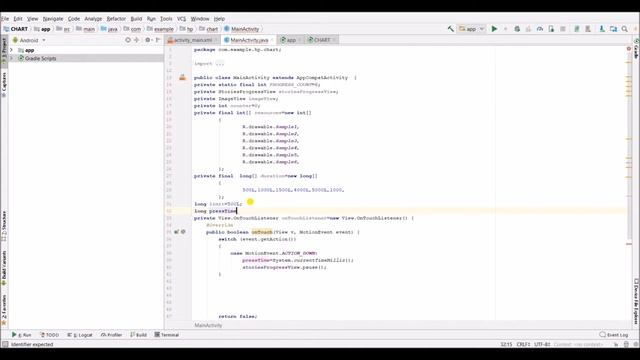Click the Attach debugger to process icon
This screenshot has height=360, width=640.
(x=551, y=29)
